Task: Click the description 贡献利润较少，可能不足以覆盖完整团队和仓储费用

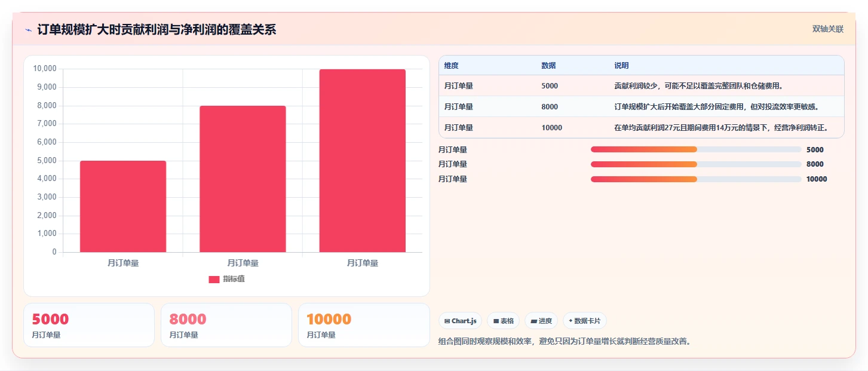Action: pos(698,86)
